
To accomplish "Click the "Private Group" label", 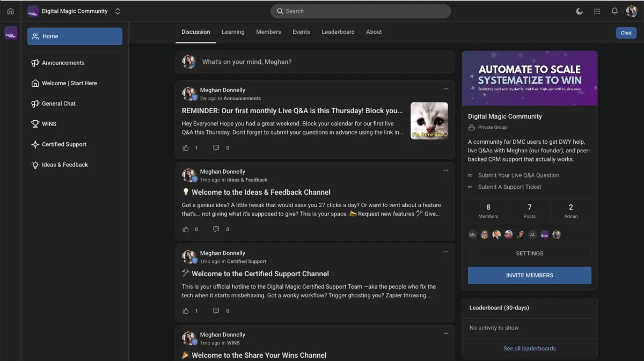I will coord(492,128).
